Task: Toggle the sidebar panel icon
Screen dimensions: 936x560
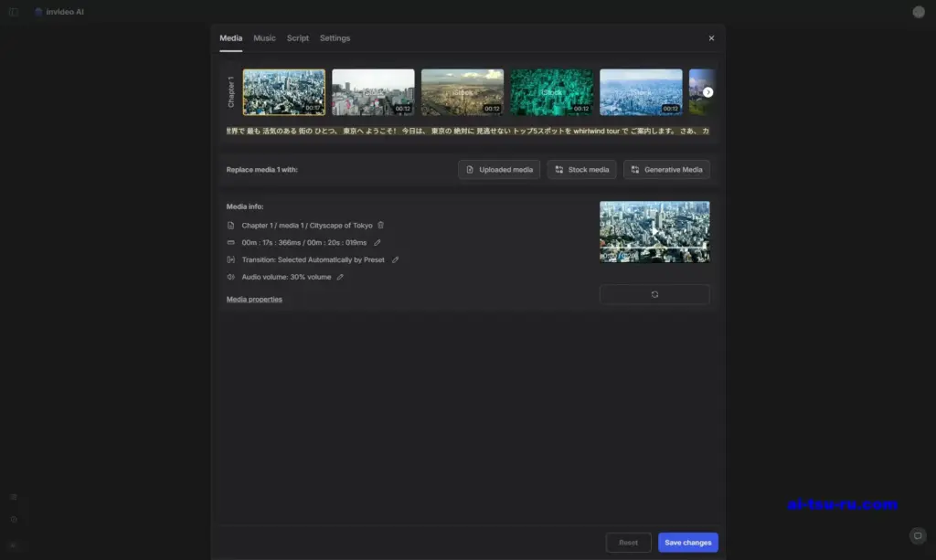Action: 13,12
